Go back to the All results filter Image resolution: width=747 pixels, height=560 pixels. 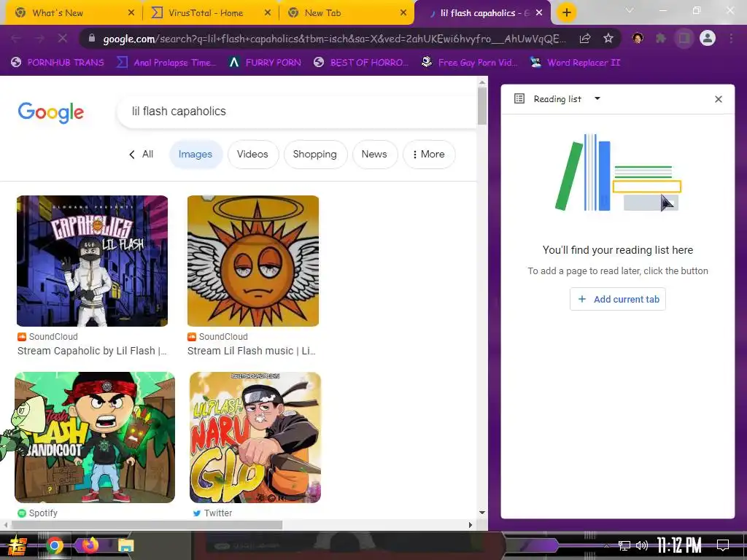141,155
